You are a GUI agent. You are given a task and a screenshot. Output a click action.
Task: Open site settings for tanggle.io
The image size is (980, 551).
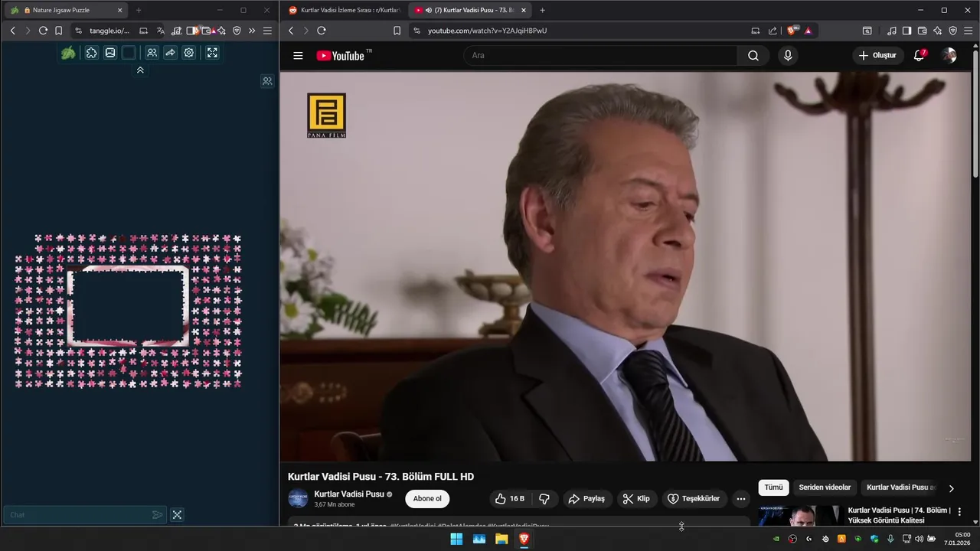click(78, 31)
